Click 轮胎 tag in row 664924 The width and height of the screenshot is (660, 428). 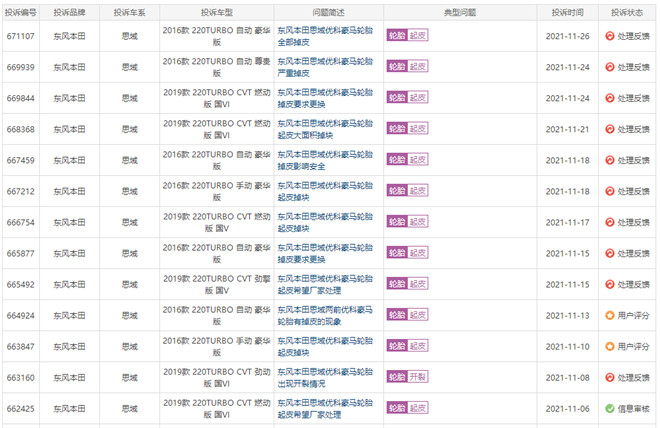coord(397,315)
